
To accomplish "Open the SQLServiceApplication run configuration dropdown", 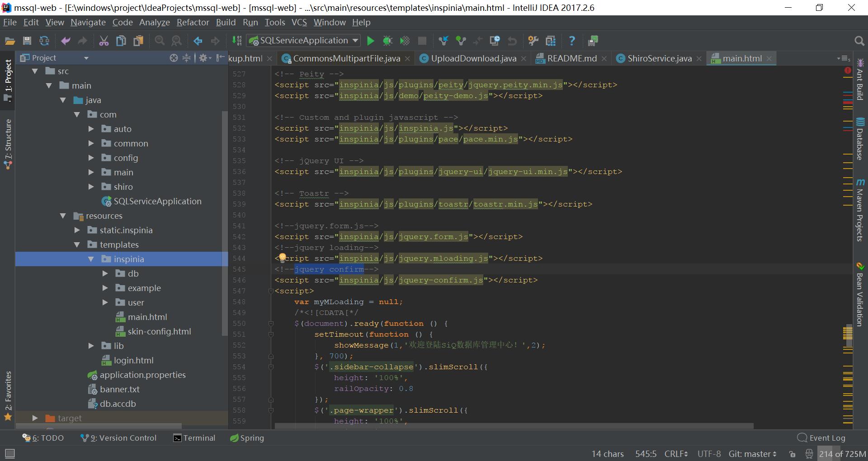I will pyautogui.click(x=303, y=41).
